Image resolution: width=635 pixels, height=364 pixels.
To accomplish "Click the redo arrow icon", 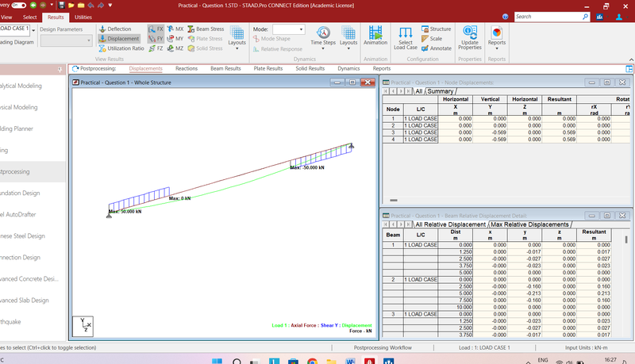I will tap(101, 6).
